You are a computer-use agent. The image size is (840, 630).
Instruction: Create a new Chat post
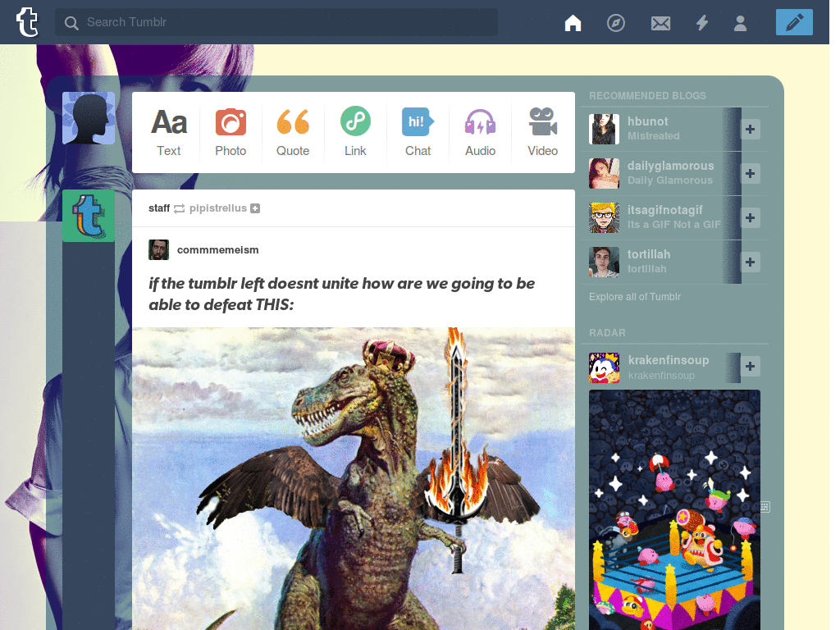click(418, 132)
